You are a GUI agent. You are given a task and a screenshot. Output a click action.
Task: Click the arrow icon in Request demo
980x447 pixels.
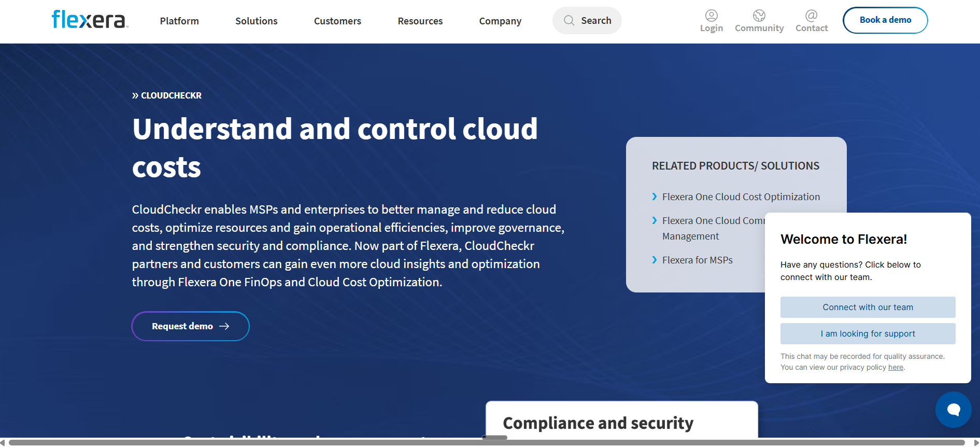[x=224, y=326]
